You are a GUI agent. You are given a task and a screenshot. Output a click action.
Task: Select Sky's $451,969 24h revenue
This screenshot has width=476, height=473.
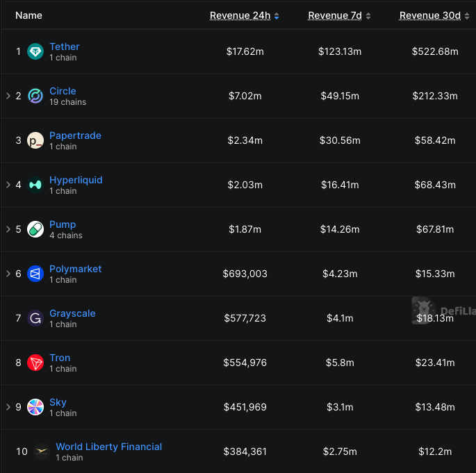click(x=245, y=407)
